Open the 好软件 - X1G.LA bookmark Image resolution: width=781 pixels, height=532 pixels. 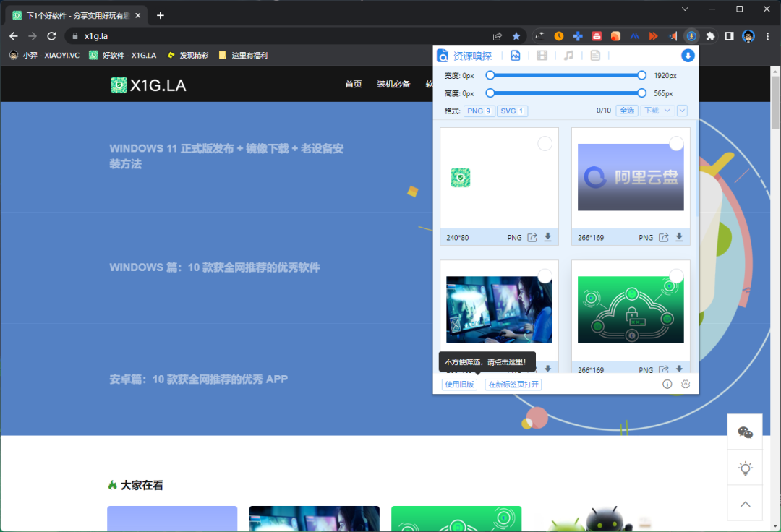(122, 55)
